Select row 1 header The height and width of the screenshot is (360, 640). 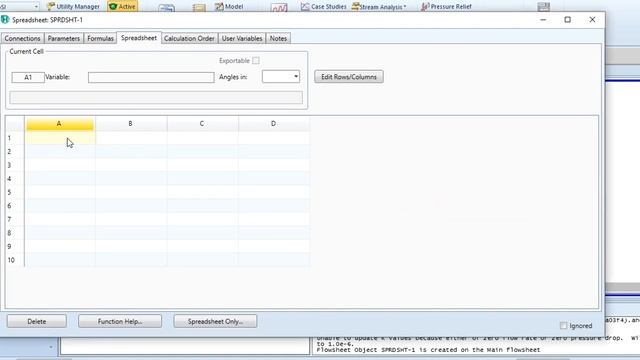[15, 138]
